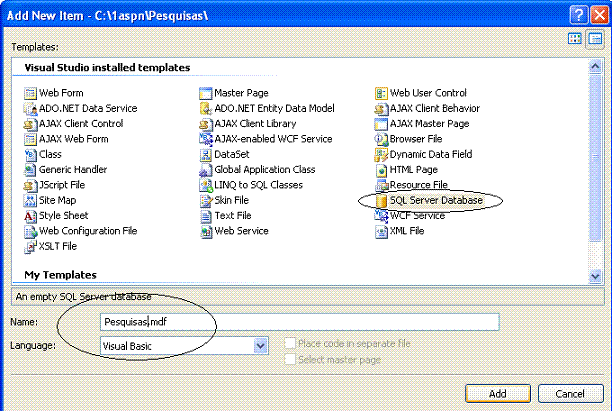Image resolution: width=612 pixels, height=411 pixels.
Task: Click the templates scrollbar up arrow
Action: coord(595,66)
